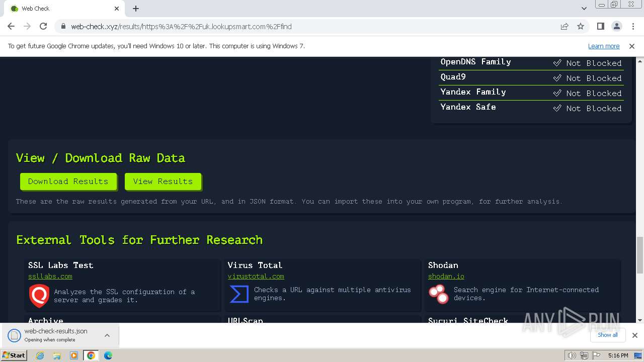The width and height of the screenshot is (644, 362).
Task: Expand download item options chevron
Action: click(107, 335)
